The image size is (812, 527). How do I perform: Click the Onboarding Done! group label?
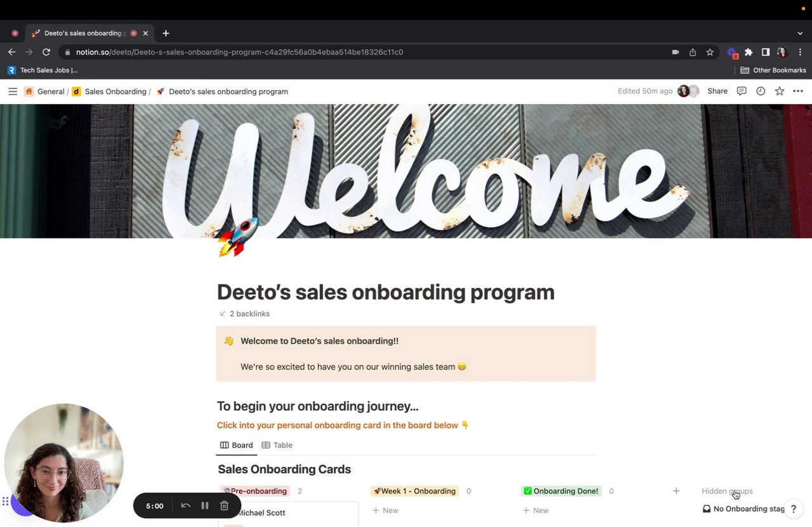(x=561, y=491)
